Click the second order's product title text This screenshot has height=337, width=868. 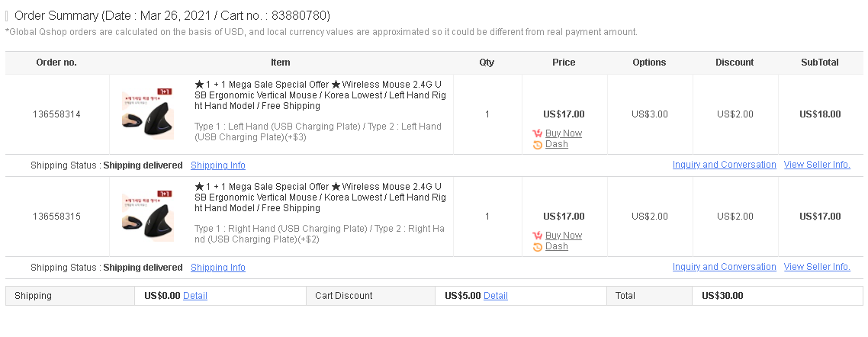pyautogui.click(x=320, y=197)
